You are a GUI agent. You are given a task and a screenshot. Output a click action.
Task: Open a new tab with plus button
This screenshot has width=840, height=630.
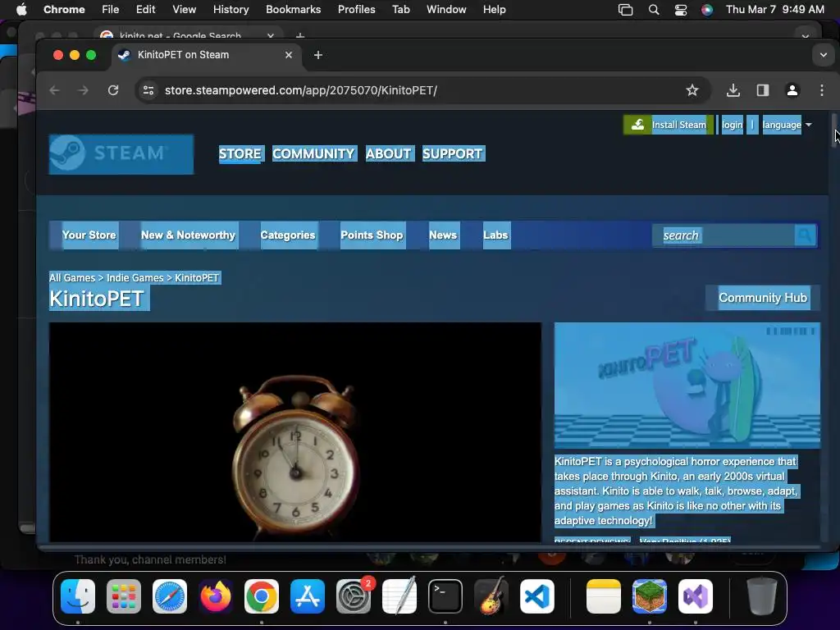point(318,55)
